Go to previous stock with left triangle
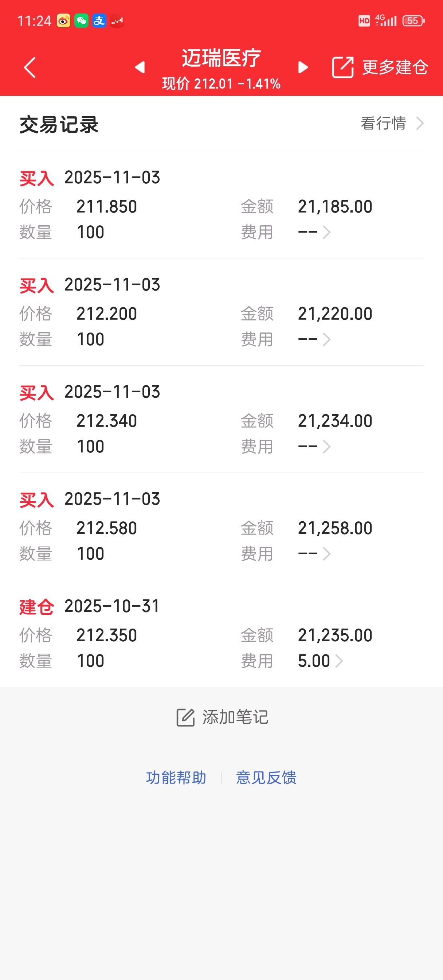The height and width of the screenshot is (980, 443). point(140,67)
